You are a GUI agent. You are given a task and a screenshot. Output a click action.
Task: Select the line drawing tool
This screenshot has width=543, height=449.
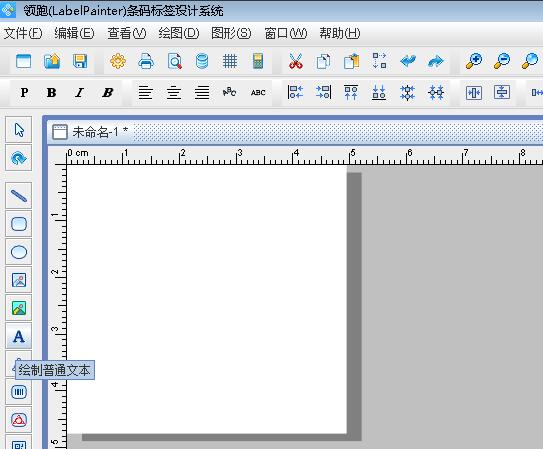[19, 196]
